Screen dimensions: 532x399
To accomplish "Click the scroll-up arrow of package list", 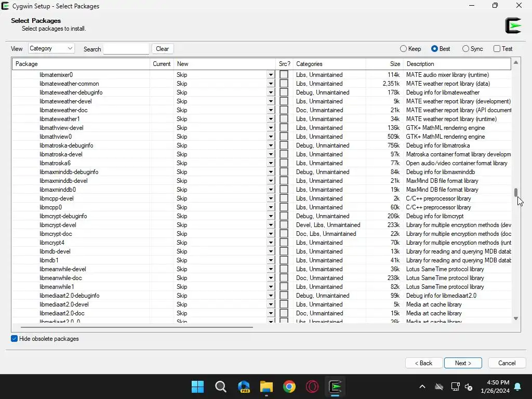I will 516,62.
